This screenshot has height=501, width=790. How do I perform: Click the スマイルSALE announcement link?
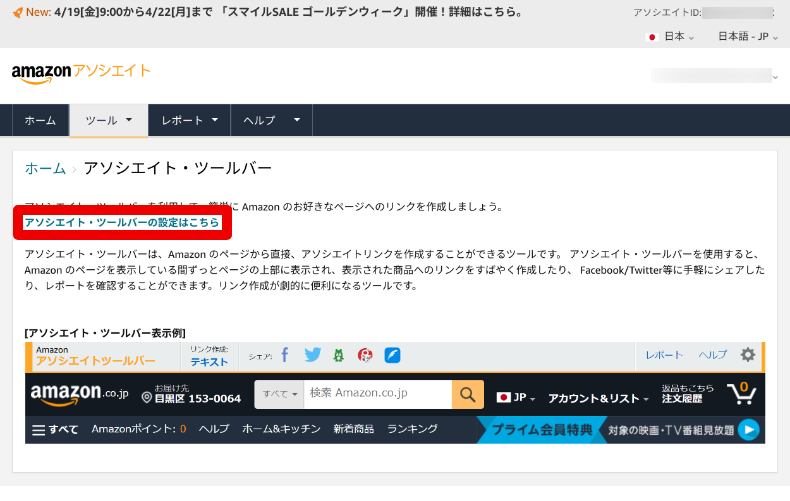coord(288,12)
